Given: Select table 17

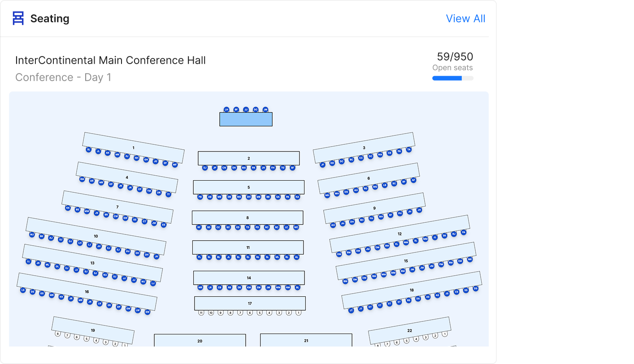Looking at the screenshot, I should (250, 303).
